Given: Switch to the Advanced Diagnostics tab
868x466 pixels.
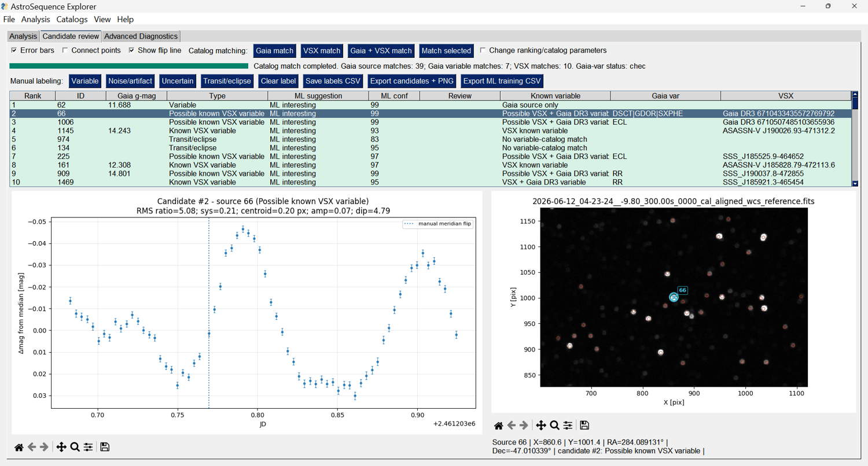Looking at the screenshot, I should 141,36.
